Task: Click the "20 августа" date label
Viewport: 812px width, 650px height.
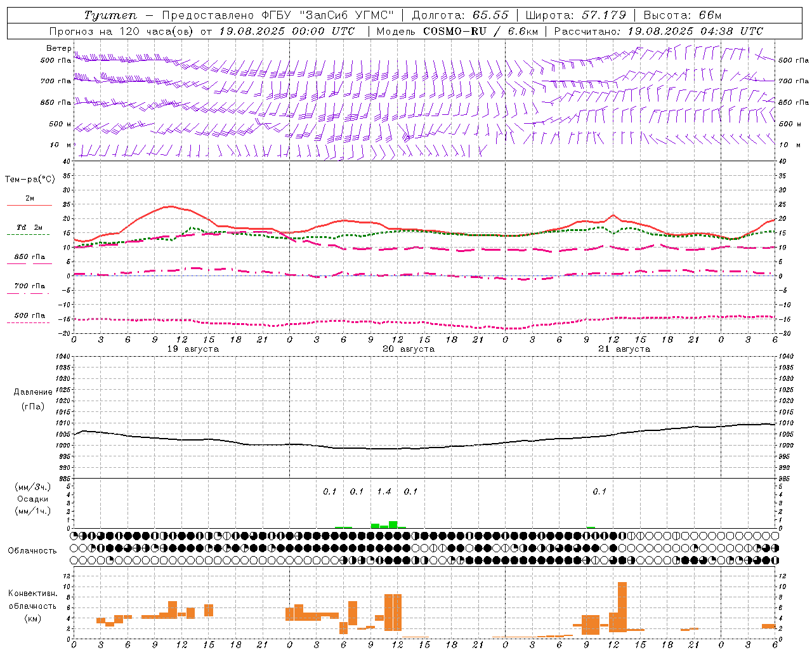Action: pyautogui.click(x=409, y=349)
